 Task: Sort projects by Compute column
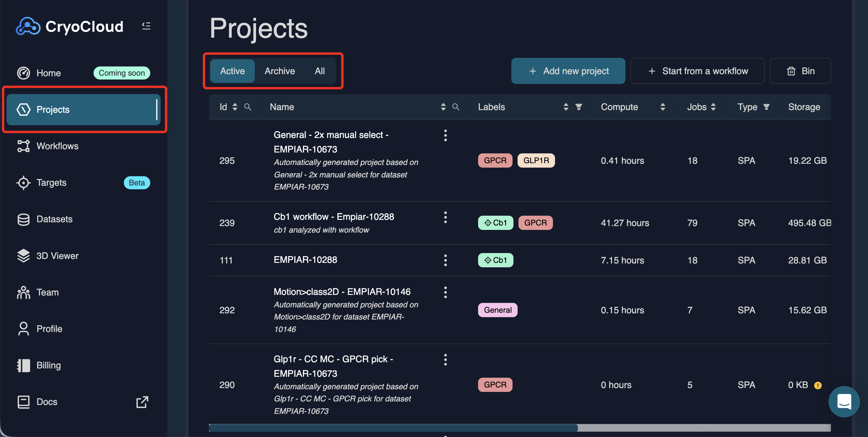coord(663,107)
